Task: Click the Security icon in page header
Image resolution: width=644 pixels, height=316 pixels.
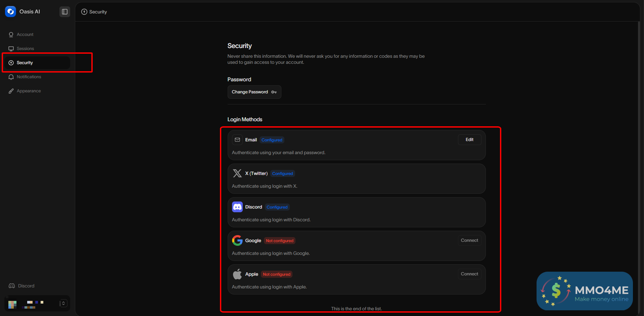Action: pos(84,12)
